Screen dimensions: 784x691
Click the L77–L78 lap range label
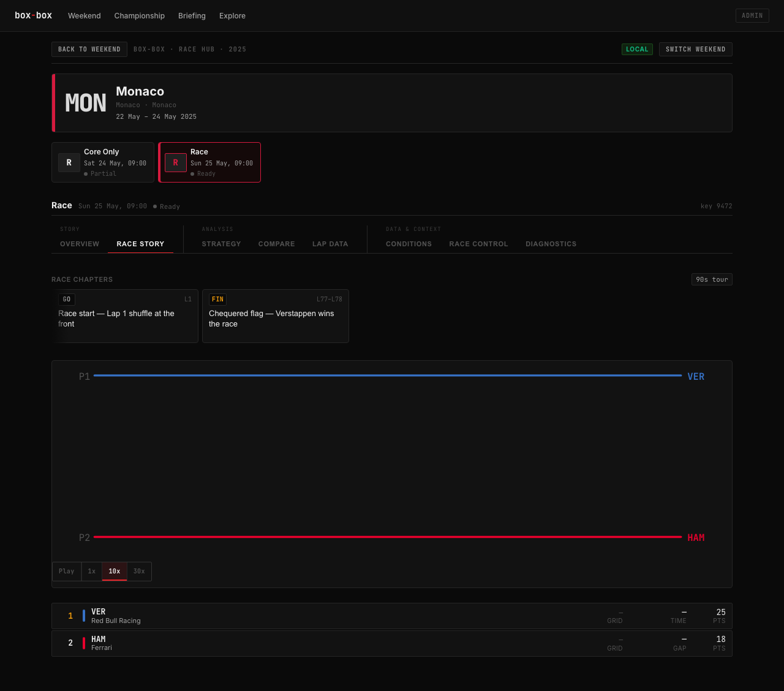(x=330, y=300)
